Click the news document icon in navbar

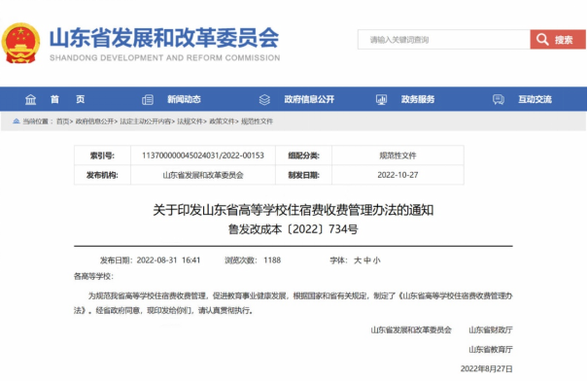point(148,100)
